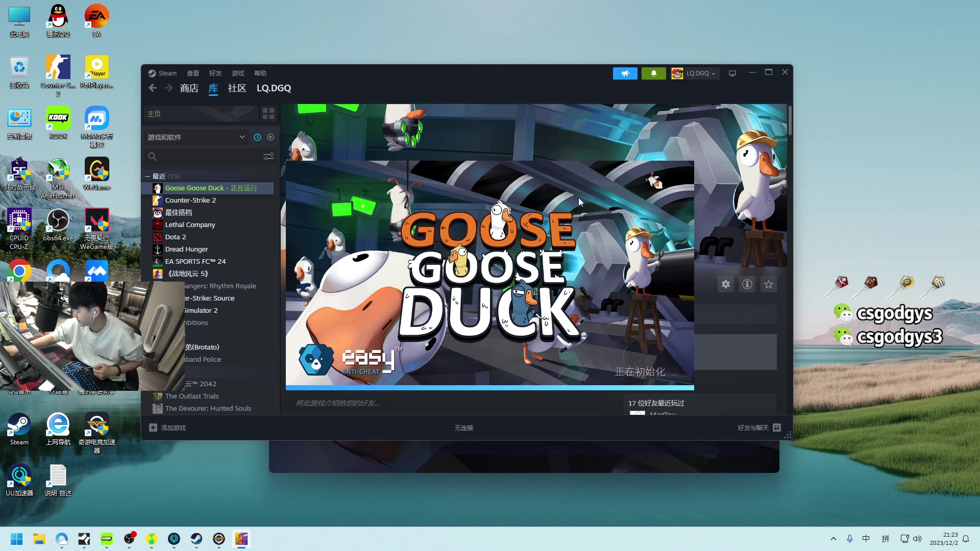Click the 主页 library home button
Image resolution: width=980 pixels, height=551 pixels.
(x=201, y=114)
